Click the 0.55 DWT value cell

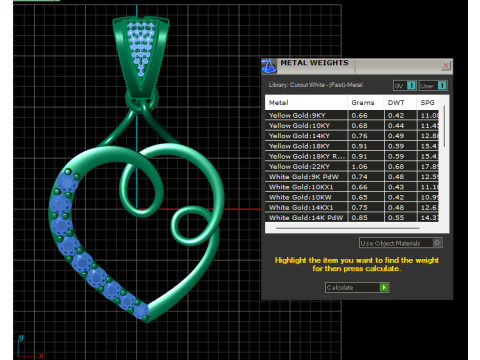[400, 217]
